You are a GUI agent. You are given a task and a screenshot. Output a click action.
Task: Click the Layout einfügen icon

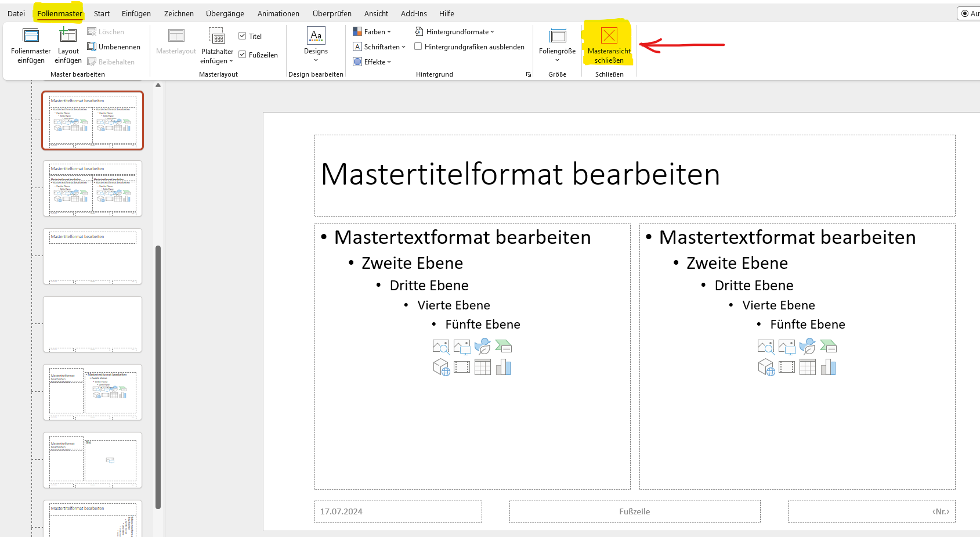point(68,36)
